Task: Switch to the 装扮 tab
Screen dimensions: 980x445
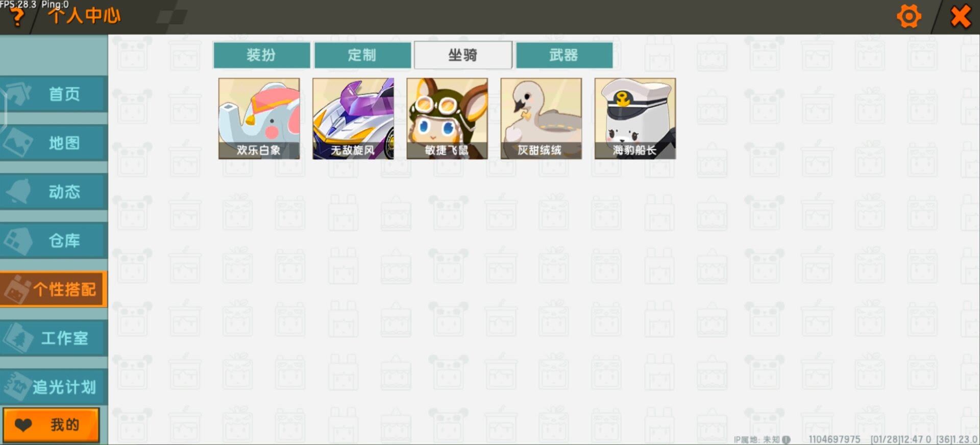Action: click(261, 55)
